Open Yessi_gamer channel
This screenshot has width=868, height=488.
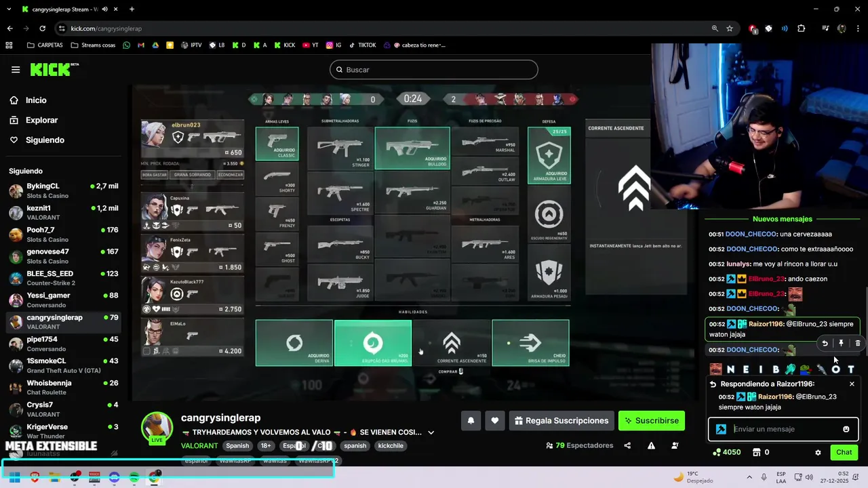coord(63,300)
